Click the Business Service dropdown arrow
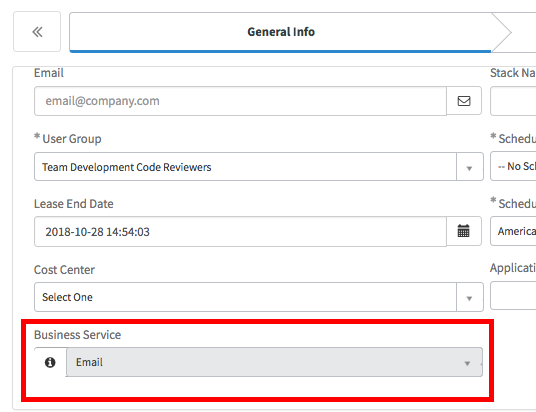This screenshot has width=536, height=412. click(467, 363)
